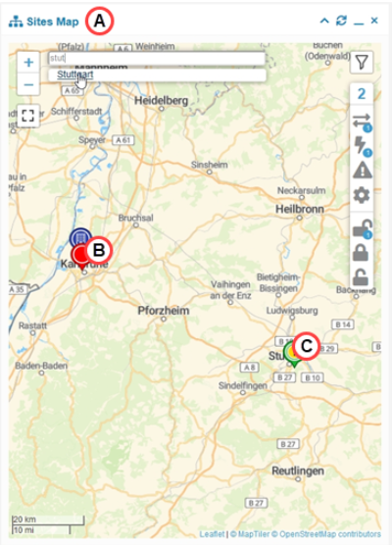
Task: Open the gear settings filter
Action: point(362,195)
